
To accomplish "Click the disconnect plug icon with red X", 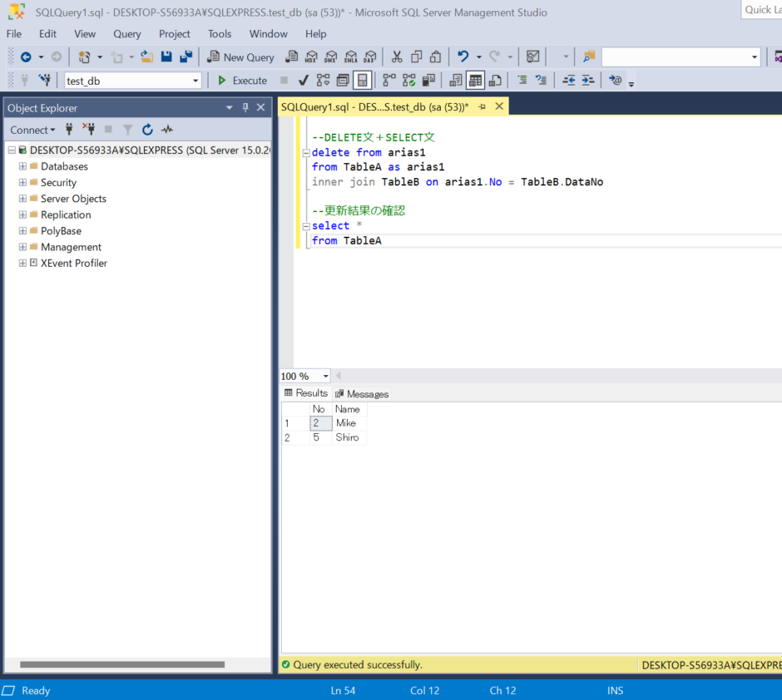I will click(x=89, y=130).
